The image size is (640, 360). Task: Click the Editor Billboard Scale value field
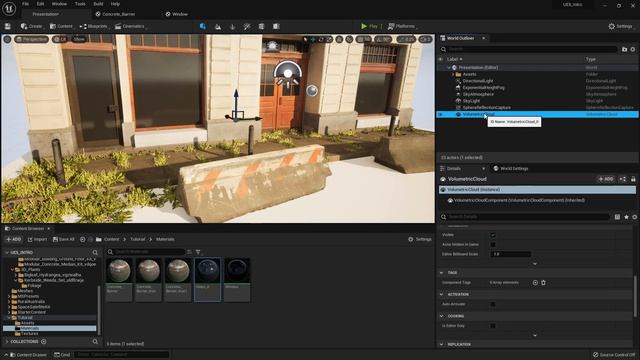click(510, 254)
